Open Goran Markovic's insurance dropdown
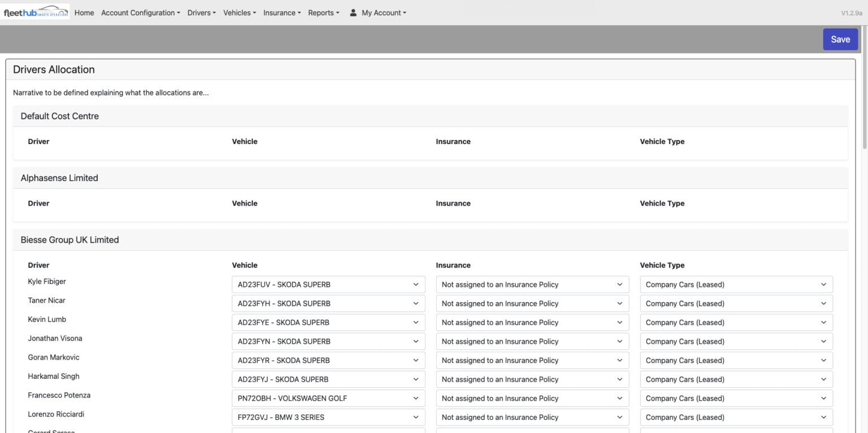The width and height of the screenshot is (868, 433). [532, 360]
